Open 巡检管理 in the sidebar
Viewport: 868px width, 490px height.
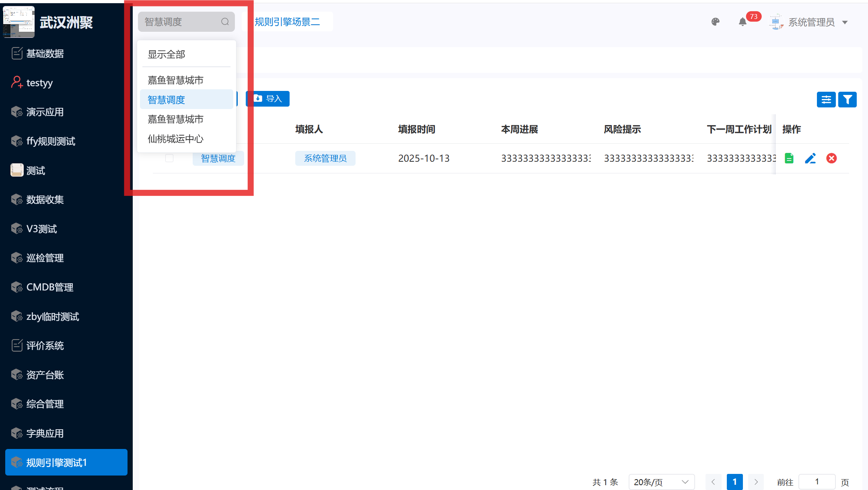coord(45,258)
